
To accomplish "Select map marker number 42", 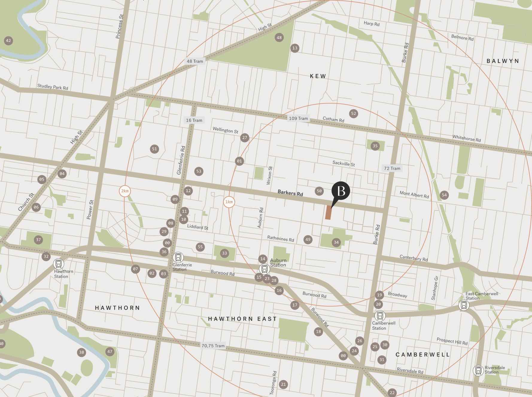I will [x=8, y=41].
